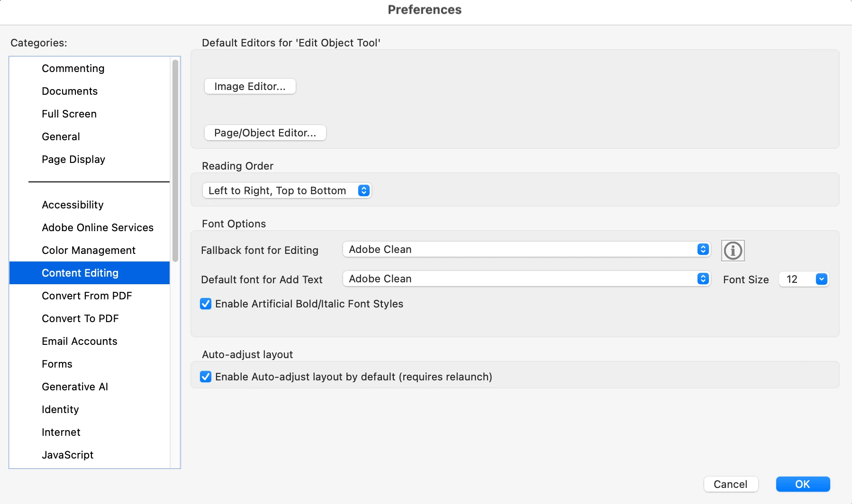This screenshot has height=504, width=852.
Task: Select the Commenting category
Action: point(73,69)
